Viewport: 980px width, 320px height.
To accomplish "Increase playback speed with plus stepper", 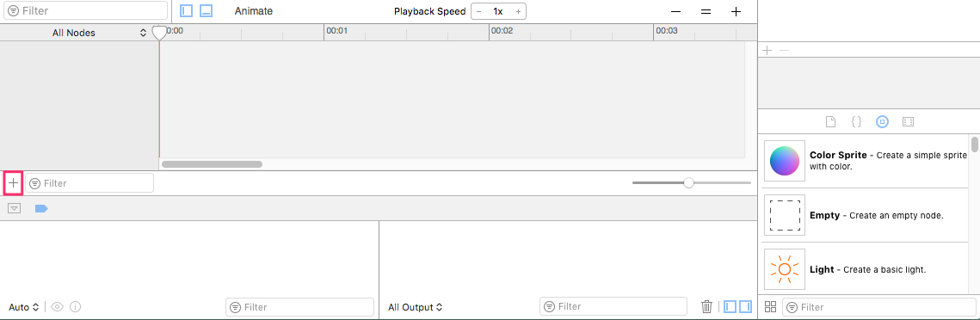I will (x=518, y=11).
